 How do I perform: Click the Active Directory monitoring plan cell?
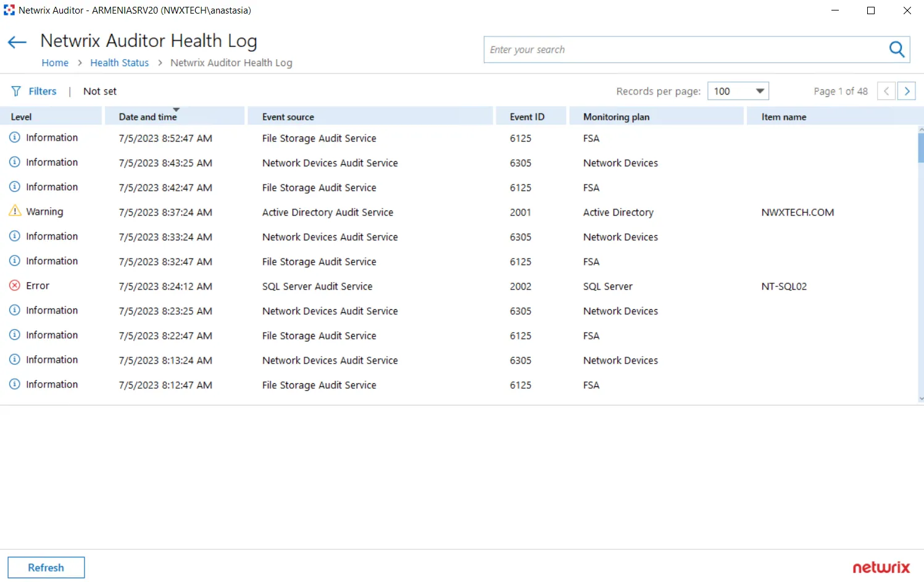pyautogui.click(x=618, y=212)
